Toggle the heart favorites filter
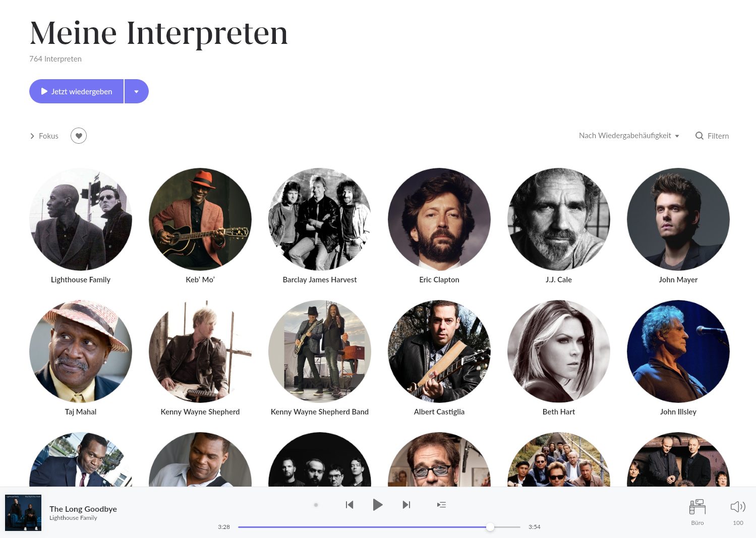Screen dimensions: 756x538 point(79,136)
